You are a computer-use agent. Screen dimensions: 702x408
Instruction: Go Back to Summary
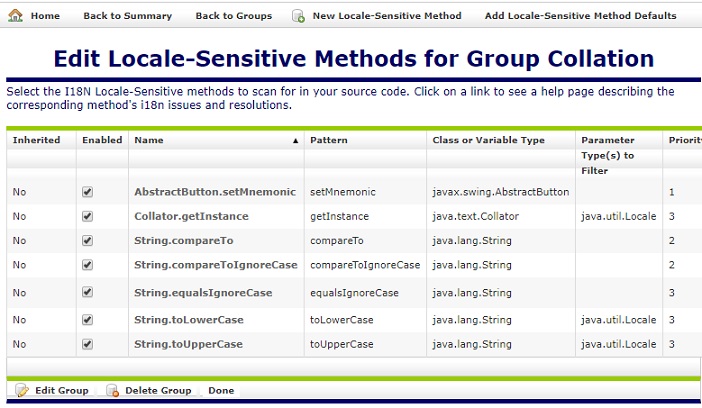click(x=127, y=16)
